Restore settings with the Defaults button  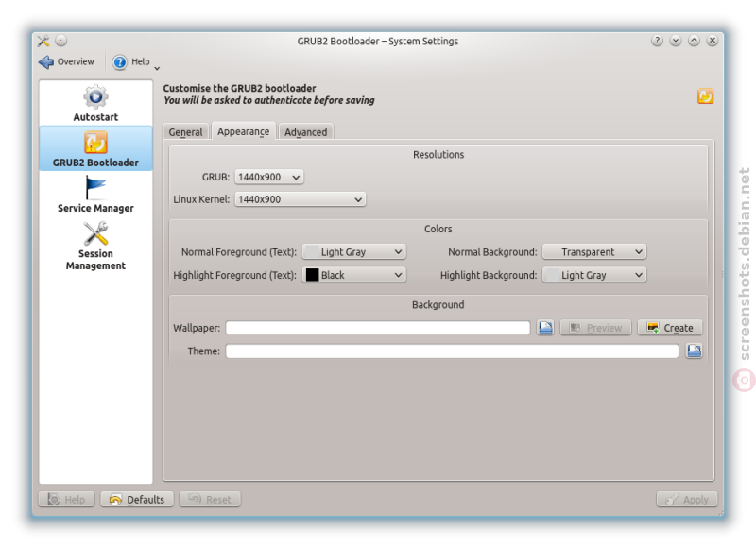pos(137,499)
